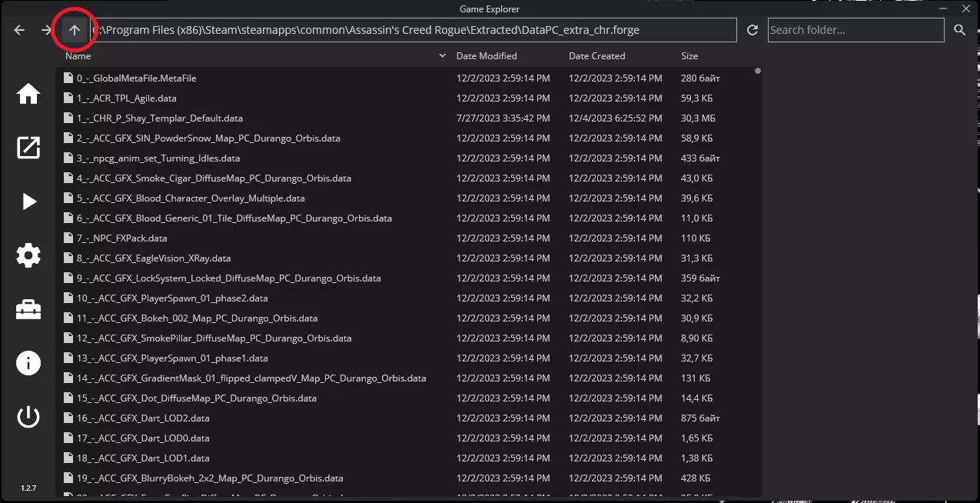
Task: Go up one folder level
Action: (75, 30)
